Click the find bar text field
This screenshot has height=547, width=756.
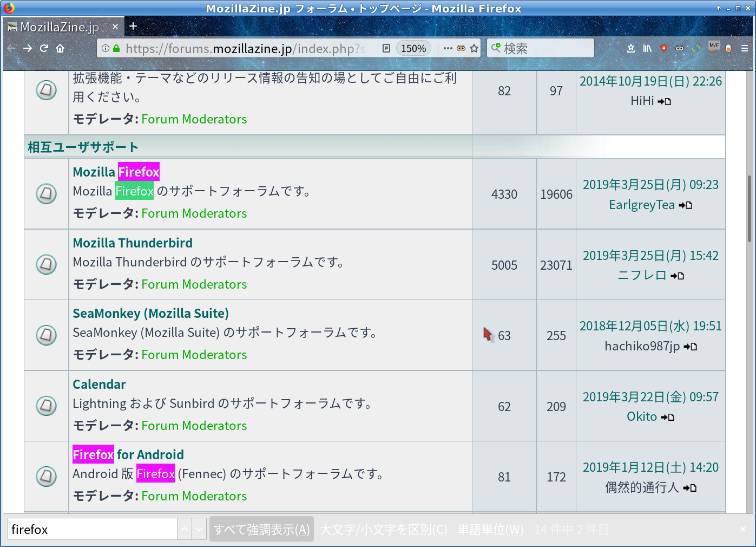(93, 529)
